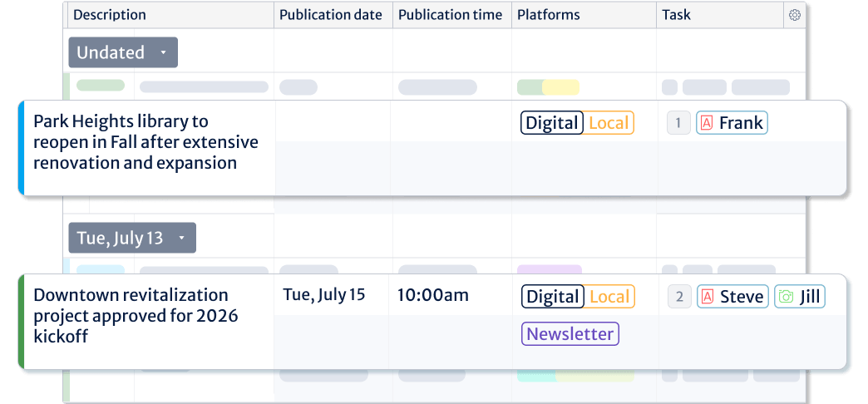Open Steve's task tag
868x404 pixels.
pyautogui.click(x=733, y=297)
